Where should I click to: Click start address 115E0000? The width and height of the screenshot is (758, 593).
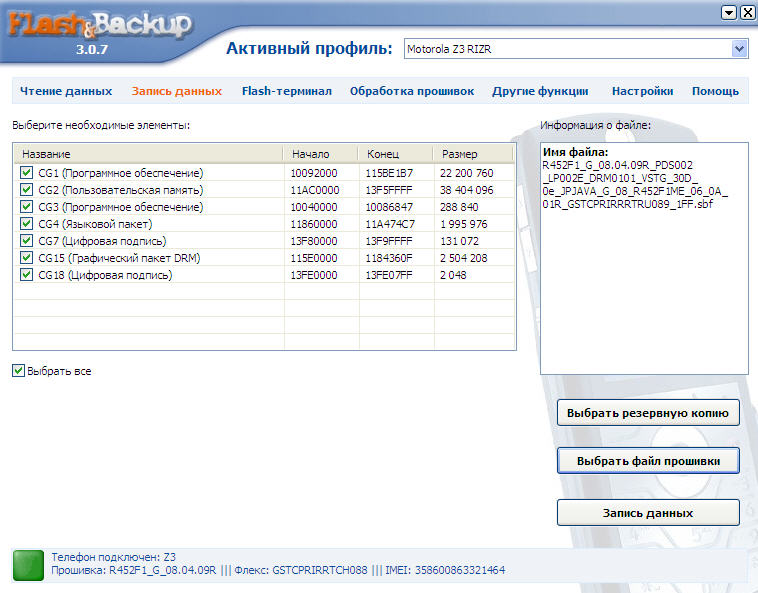pos(314,258)
